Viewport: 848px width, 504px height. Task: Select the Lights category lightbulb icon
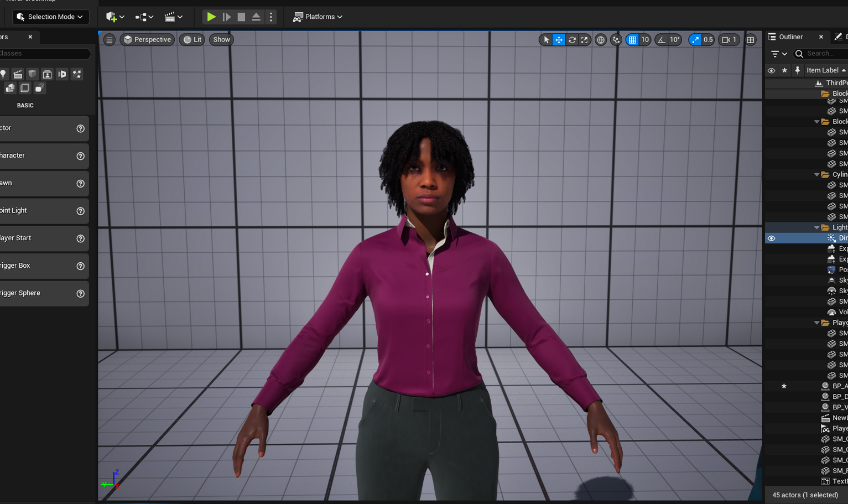3,74
